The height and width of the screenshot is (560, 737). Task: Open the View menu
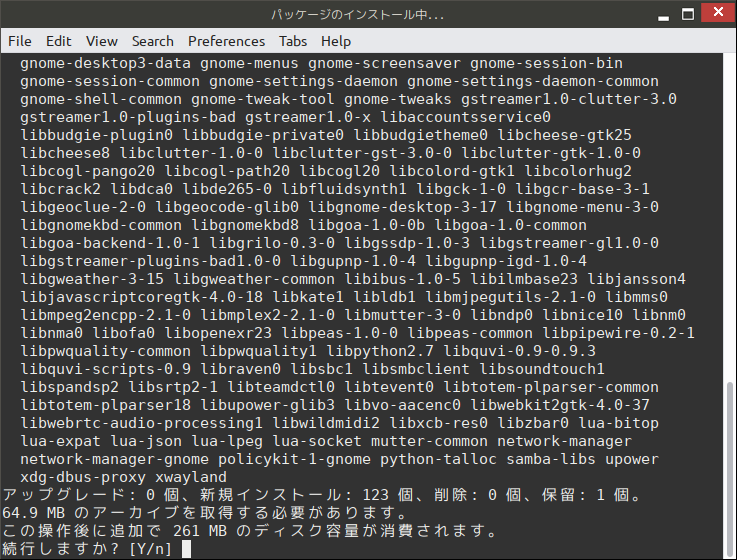[x=102, y=41]
